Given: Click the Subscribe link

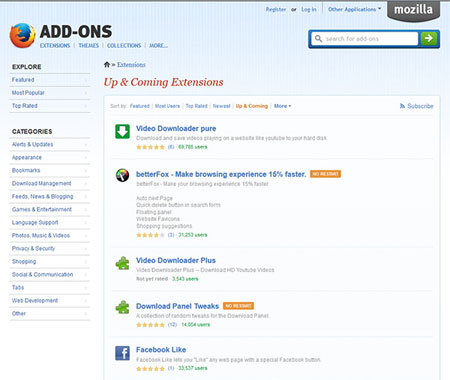Looking at the screenshot, I should [420, 106].
